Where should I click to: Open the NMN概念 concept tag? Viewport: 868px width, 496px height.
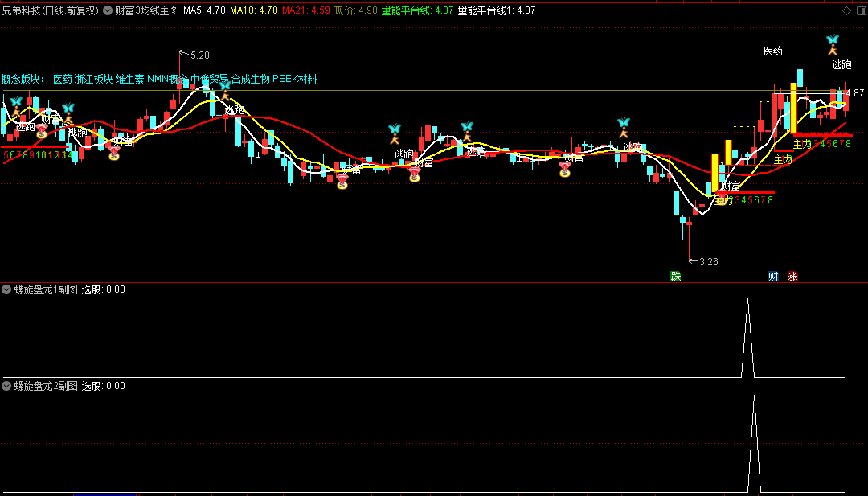[x=167, y=79]
